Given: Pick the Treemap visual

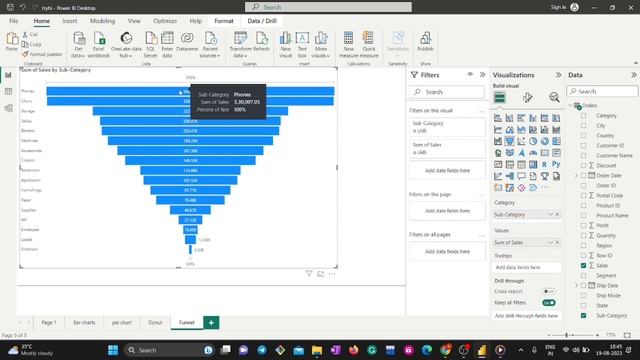Looking at the screenshot, I should tap(556, 141).
